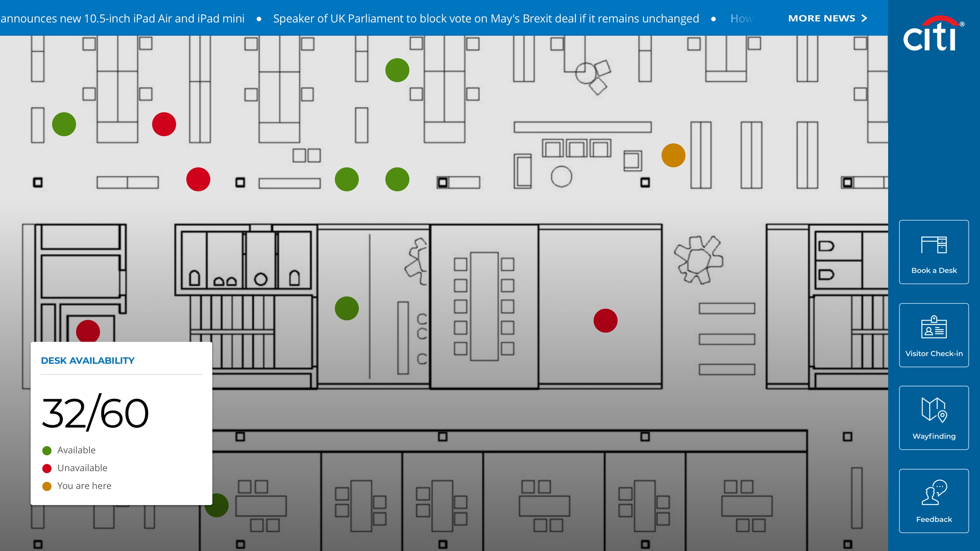Click the Citi logo

(x=933, y=34)
